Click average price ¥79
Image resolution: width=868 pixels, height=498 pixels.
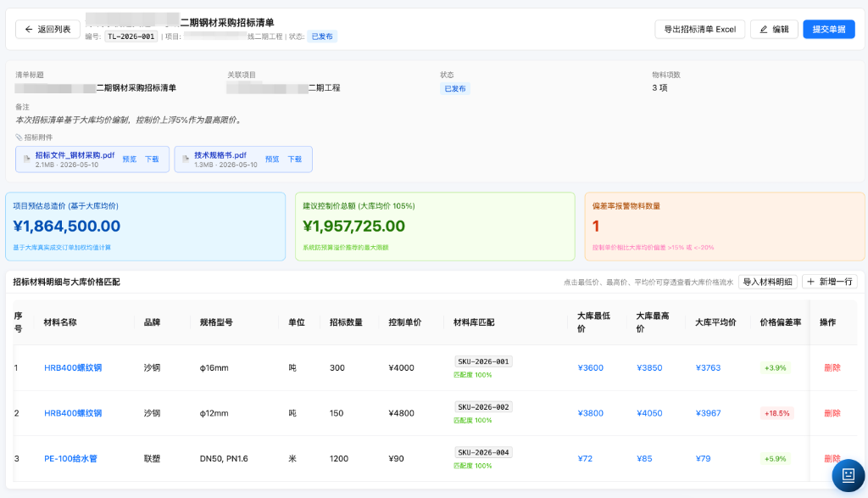[x=703, y=459]
